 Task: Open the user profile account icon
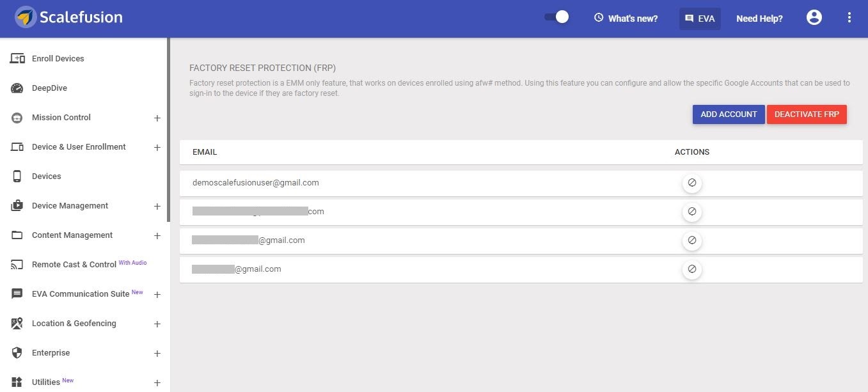(814, 18)
